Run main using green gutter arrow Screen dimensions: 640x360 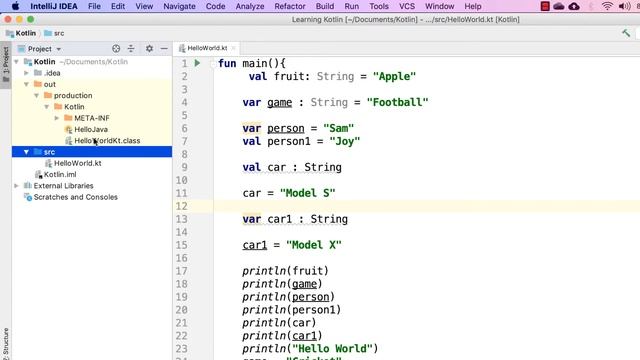click(197, 63)
